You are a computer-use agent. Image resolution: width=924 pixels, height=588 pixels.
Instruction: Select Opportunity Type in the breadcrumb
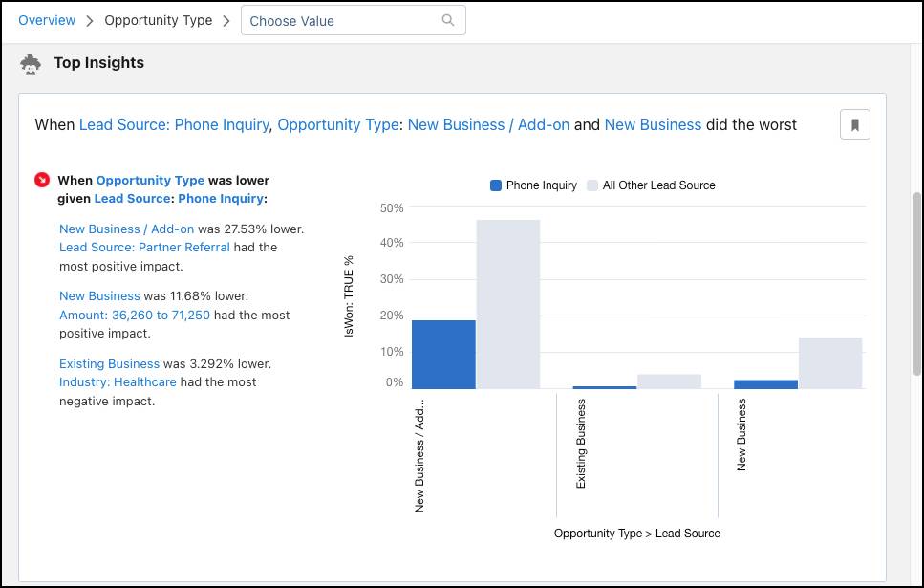tap(159, 19)
